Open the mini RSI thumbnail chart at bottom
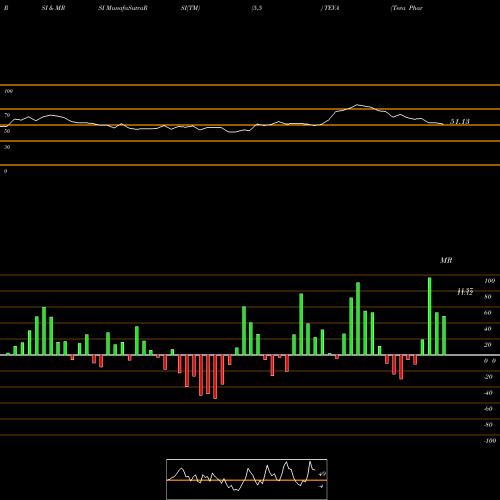The width and height of the screenshot is (500, 500). (247, 479)
